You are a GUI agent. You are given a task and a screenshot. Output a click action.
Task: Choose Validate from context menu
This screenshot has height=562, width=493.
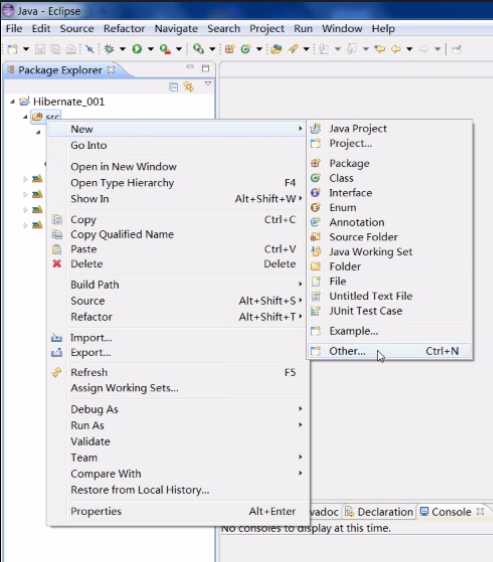177,441
